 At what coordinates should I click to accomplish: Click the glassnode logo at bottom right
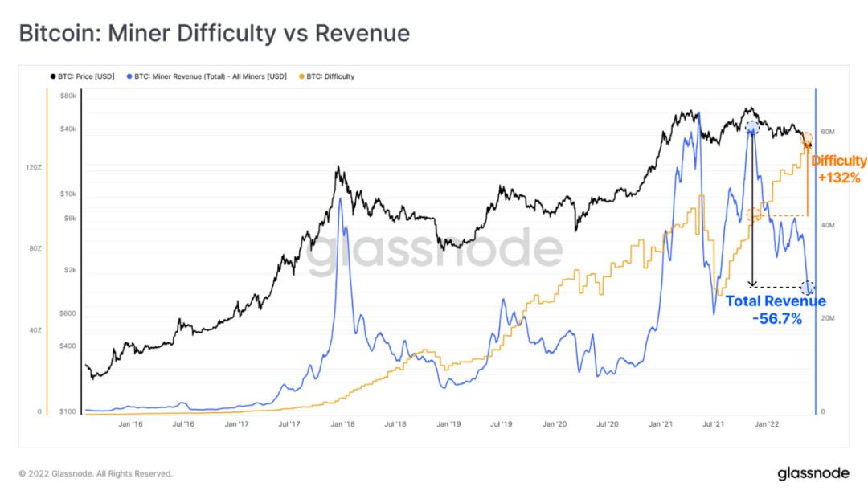pyautogui.click(x=813, y=473)
